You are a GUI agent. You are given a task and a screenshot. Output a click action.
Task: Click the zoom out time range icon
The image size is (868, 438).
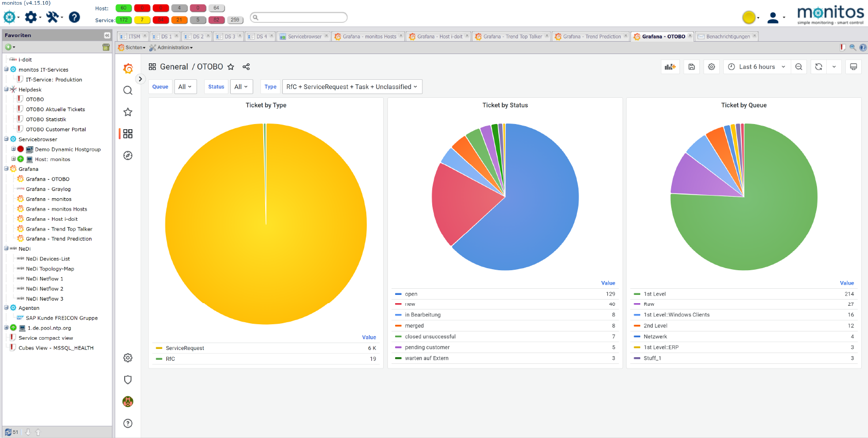point(798,67)
